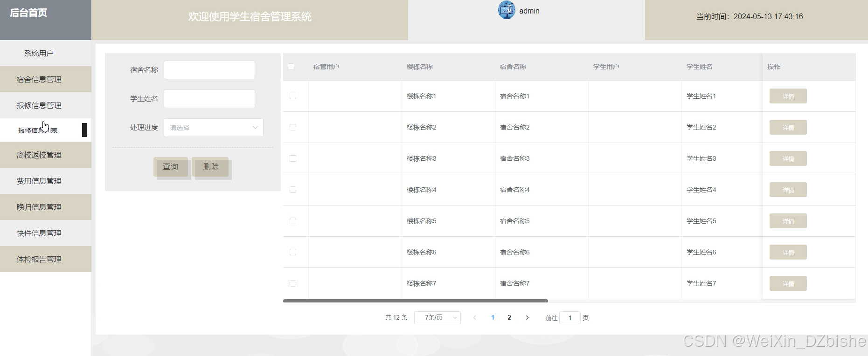
Task: Open 系统用户 menu
Action: click(46, 53)
